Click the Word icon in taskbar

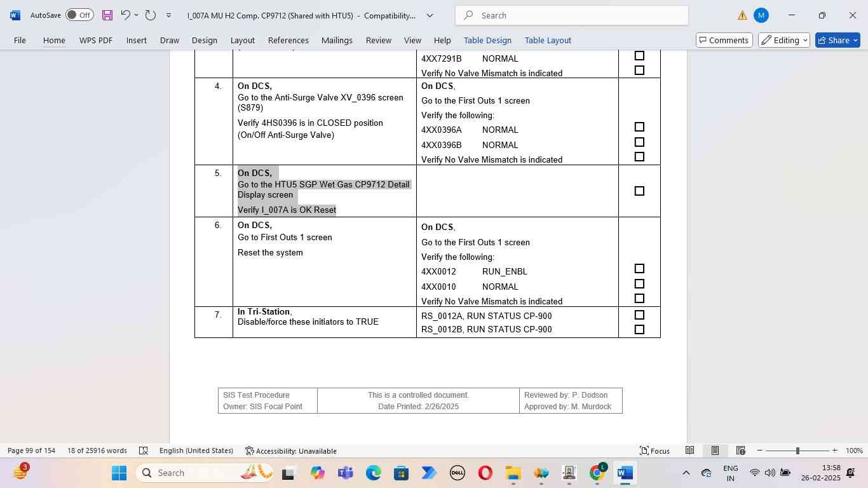[625, 473]
